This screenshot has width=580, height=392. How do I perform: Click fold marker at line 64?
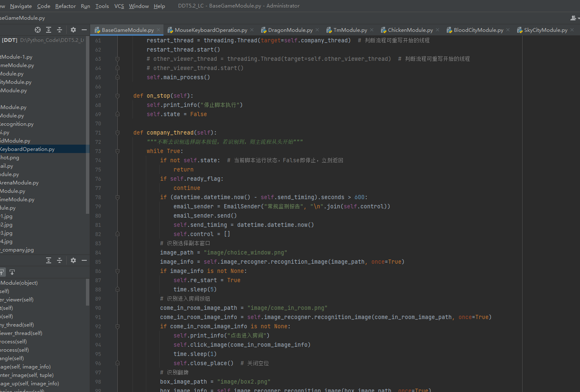117,68
